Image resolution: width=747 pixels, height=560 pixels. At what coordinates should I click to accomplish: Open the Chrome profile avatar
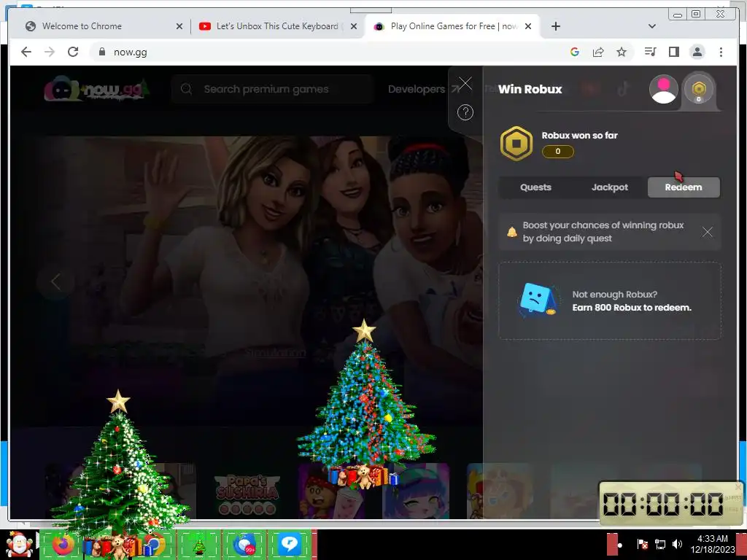[697, 52]
